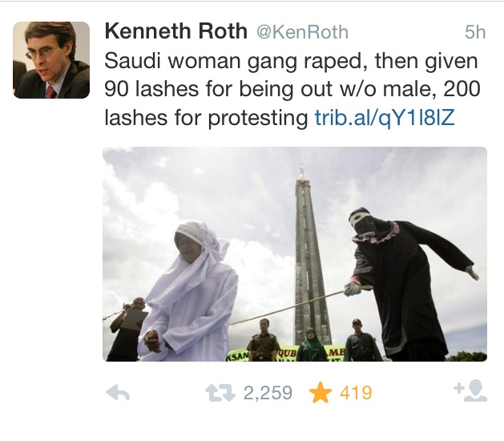View the 419 favorites count
Screen dimensions: 504x441
click(x=355, y=393)
